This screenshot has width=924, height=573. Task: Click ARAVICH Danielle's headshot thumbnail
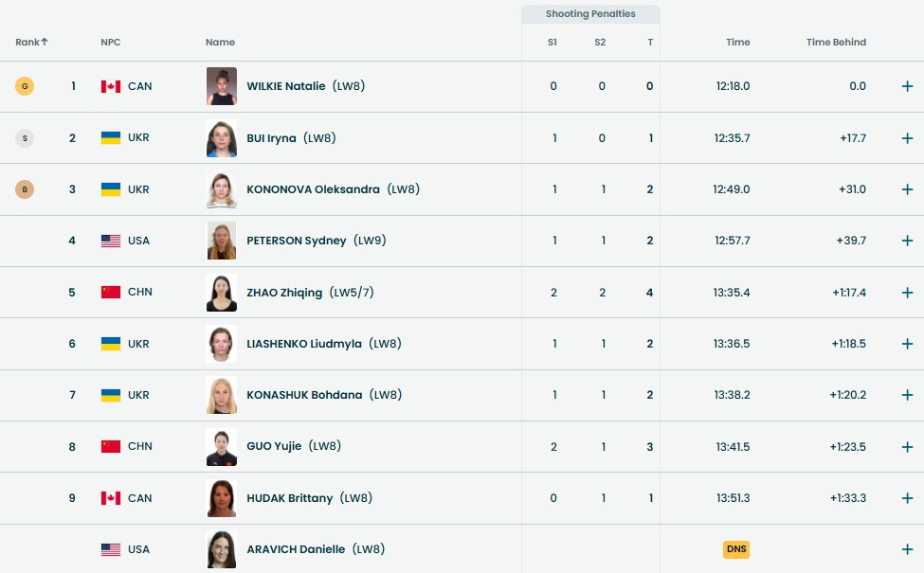pyautogui.click(x=221, y=549)
